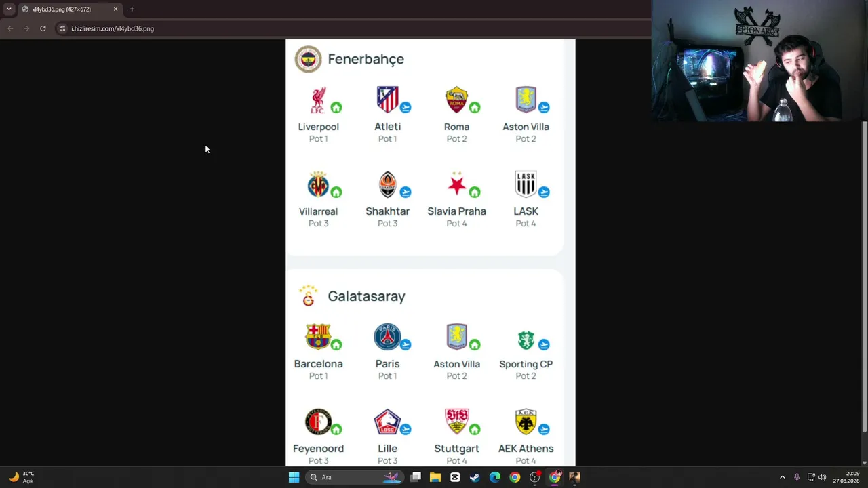Click the LASK club crest
The height and width of the screenshot is (488, 868).
[x=526, y=184]
